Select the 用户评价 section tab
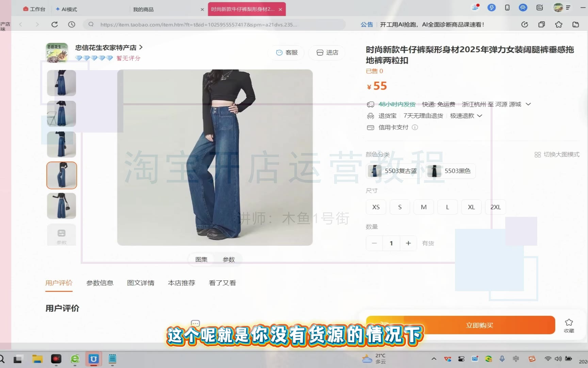Screen dimensions: 588x368 point(59,283)
